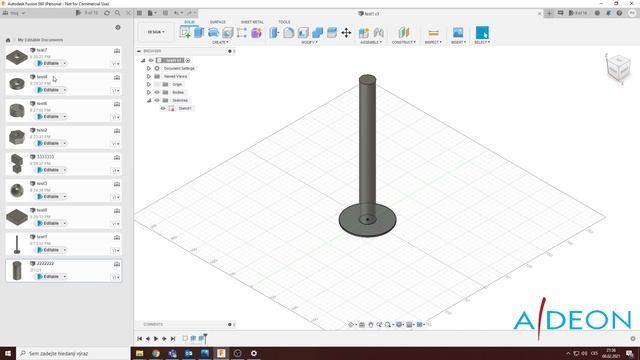Open the 3333333 document thumbnail
This screenshot has height=360, width=640.
point(17,164)
